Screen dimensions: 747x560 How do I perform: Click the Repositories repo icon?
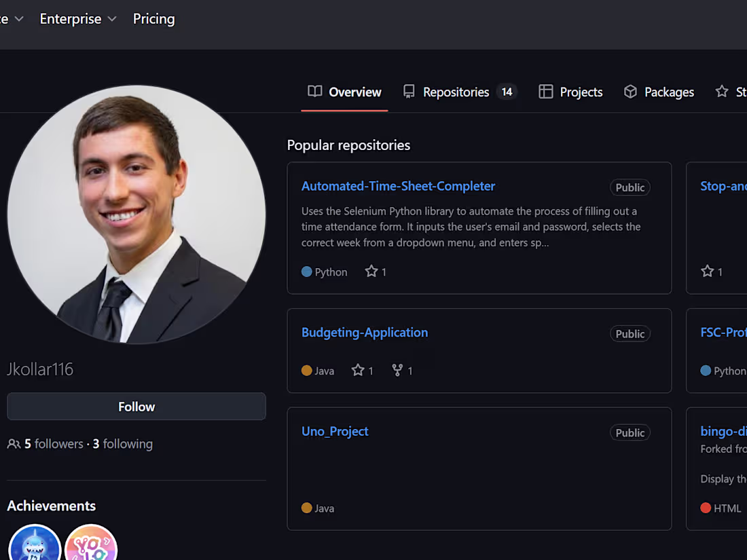(x=409, y=92)
